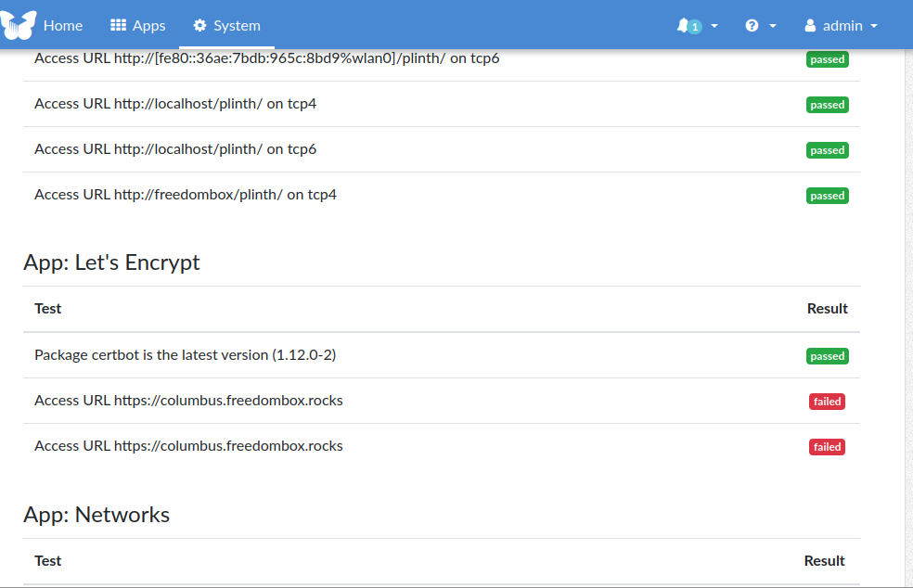
Task: Open the Home page link
Action: click(63, 26)
